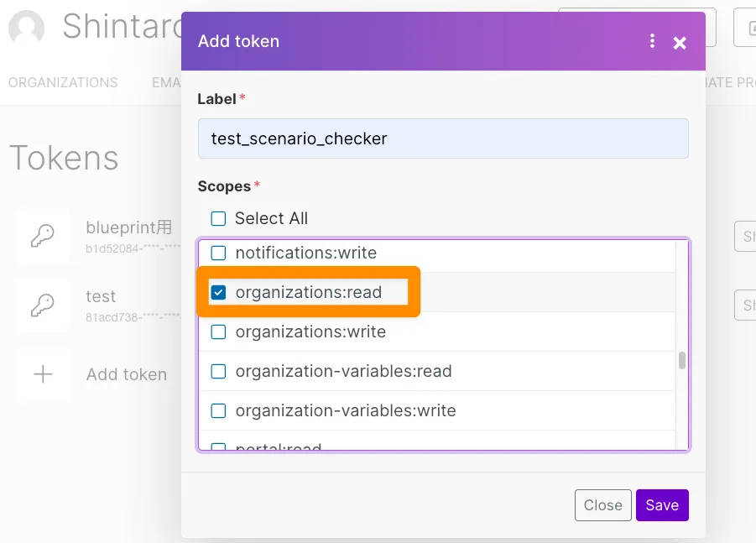Tick the organization-variables:read checkbox
Image resolution: width=756 pixels, height=543 pixels.
coord(218,371)
